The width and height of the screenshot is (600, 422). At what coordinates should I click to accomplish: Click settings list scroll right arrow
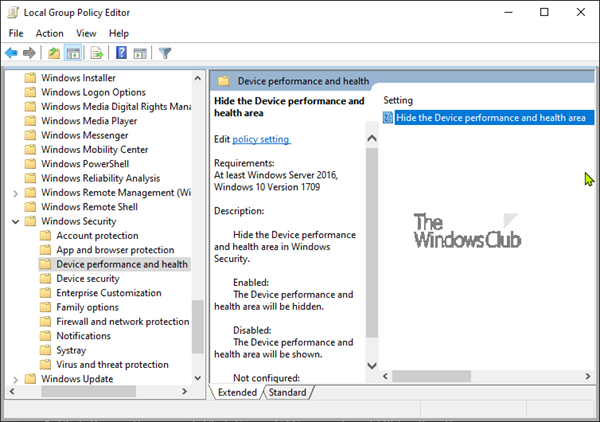pyautogui.click(x=588, y=376)
